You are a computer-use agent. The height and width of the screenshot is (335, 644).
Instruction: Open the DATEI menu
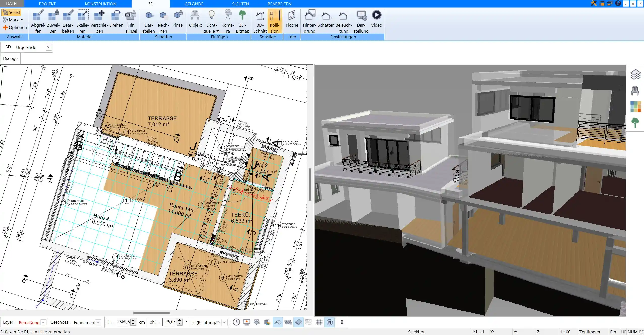tap(12, 4)
